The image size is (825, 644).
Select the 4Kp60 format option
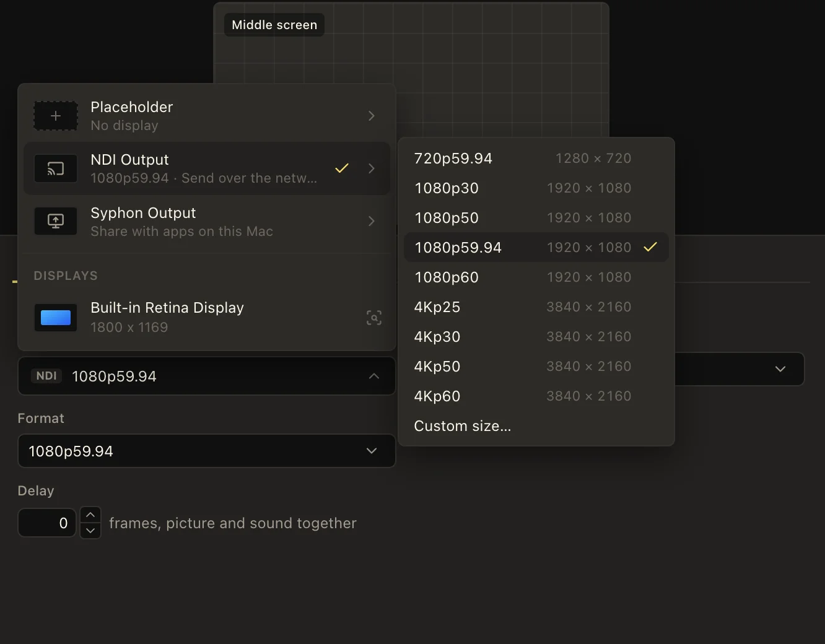pyautogui.click(x=536, y=396)
